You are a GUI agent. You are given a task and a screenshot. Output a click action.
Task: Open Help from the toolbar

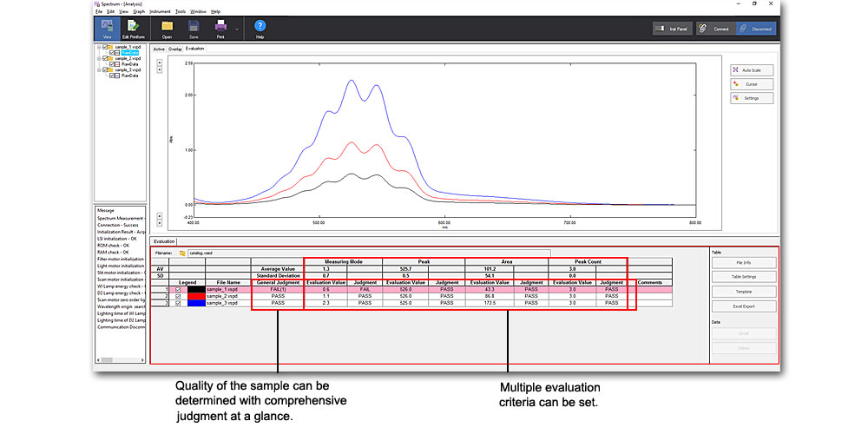[x=260, y=28]
